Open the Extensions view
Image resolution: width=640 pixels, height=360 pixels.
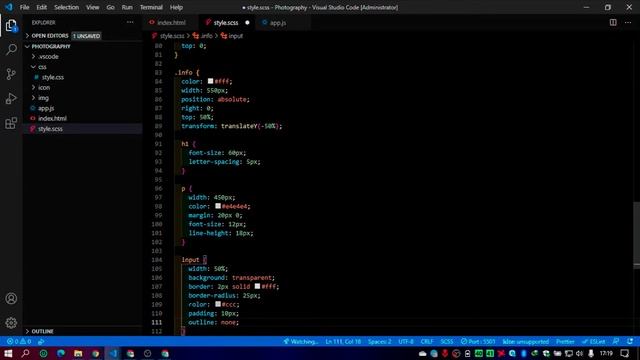[11, 123]
